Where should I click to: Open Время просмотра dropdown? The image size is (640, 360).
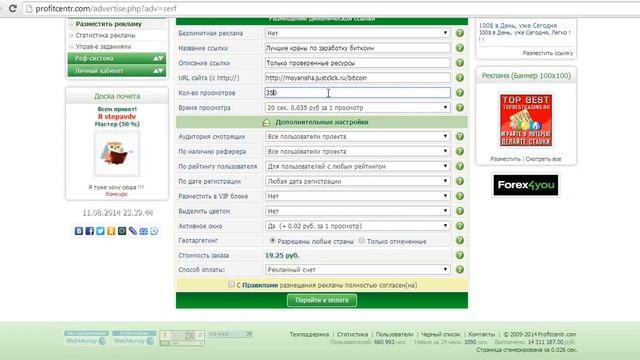point(357,107)
